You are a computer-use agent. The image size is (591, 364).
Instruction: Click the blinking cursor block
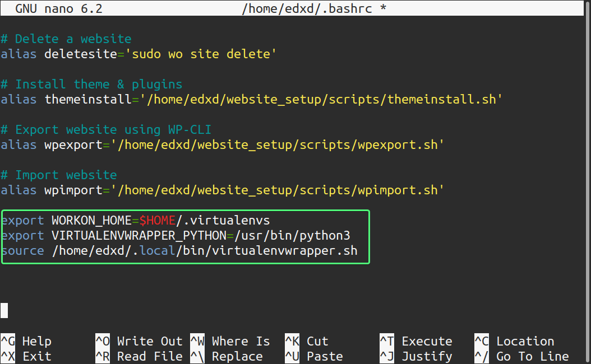click(4, 310)
